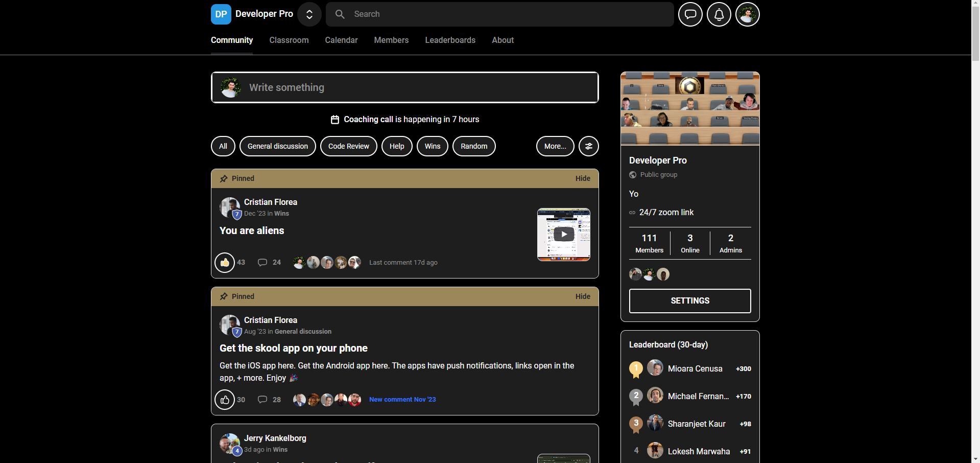The width and height of the screenshot is (980, 463).
Task: Enable the Code Review feed filter
Action: click(x=348, y=146)
